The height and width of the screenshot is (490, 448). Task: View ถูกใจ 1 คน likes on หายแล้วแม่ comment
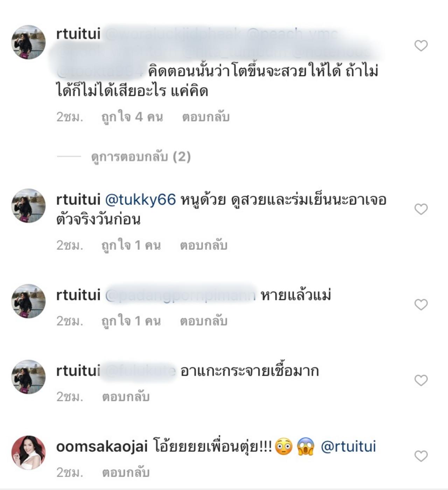[x=131, y=321]
